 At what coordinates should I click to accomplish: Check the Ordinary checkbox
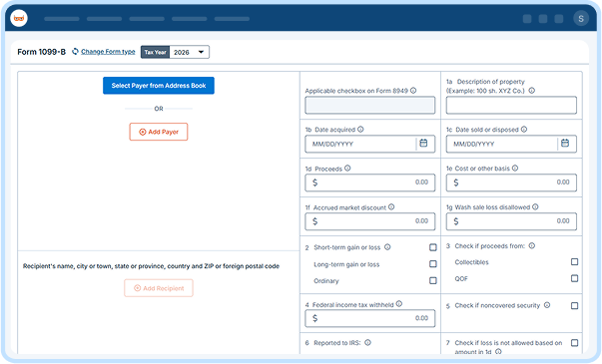[x=433, y=281]
